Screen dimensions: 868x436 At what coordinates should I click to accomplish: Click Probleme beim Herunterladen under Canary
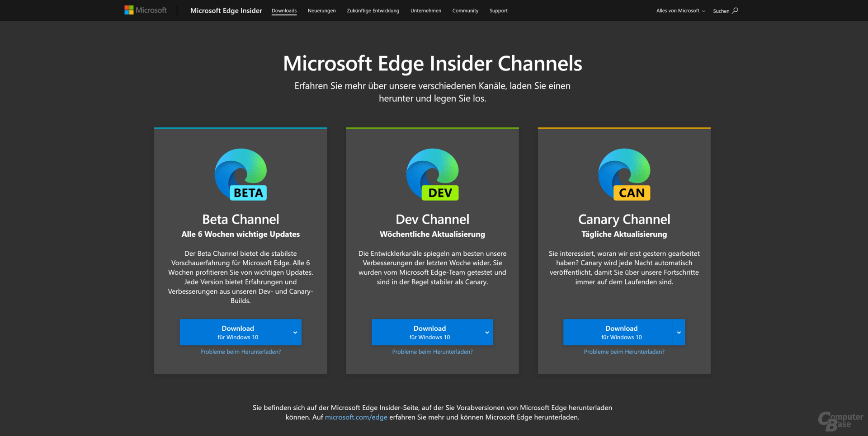point(624,352)
